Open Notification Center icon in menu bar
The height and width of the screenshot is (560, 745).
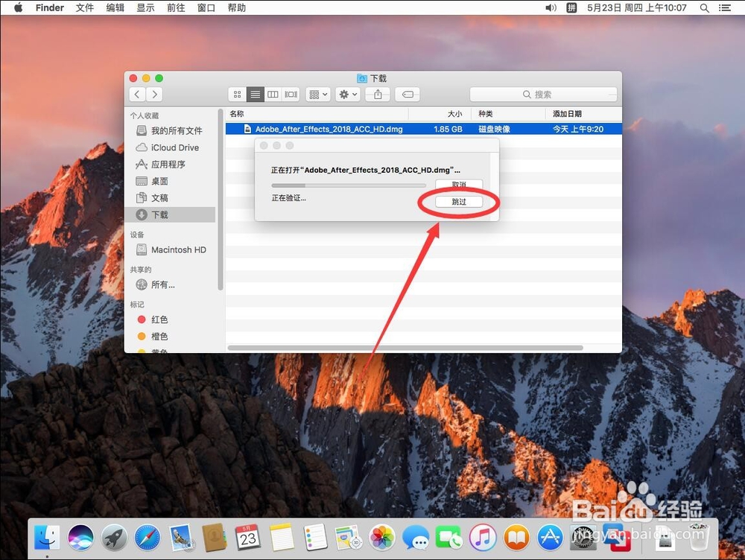coord(725,7)
